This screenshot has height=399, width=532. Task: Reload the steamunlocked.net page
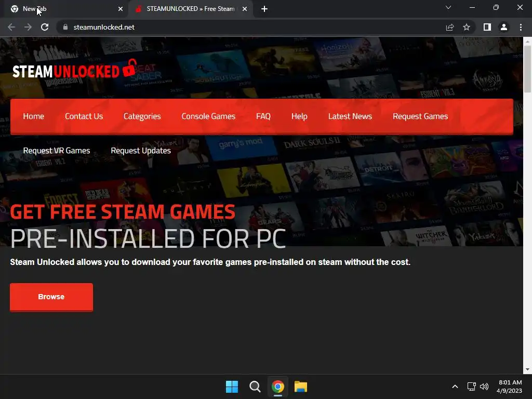click(45, 27)
